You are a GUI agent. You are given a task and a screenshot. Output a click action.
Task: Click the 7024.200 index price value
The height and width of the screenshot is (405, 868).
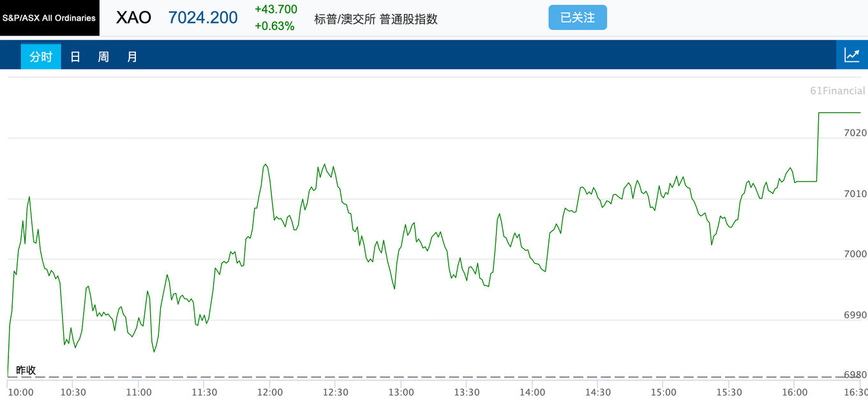203,18
